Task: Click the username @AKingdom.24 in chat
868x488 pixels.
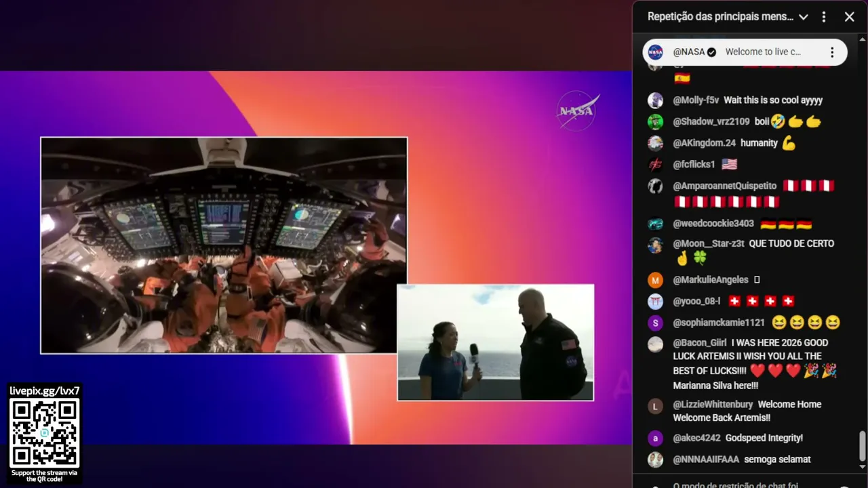Action: pos(704,143)
